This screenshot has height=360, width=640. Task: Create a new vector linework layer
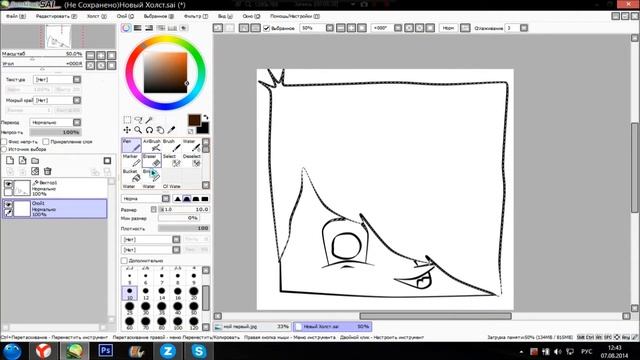(22, 160)
